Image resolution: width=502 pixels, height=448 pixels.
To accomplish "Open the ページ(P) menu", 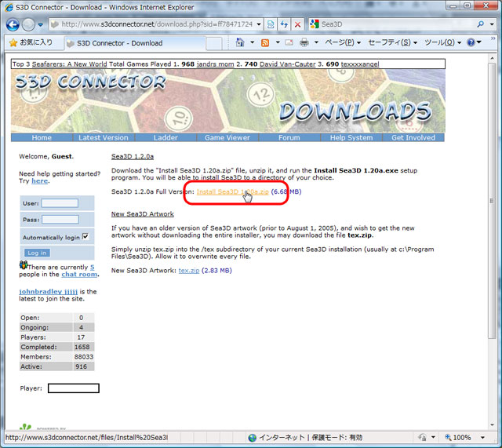I will 343,42.
